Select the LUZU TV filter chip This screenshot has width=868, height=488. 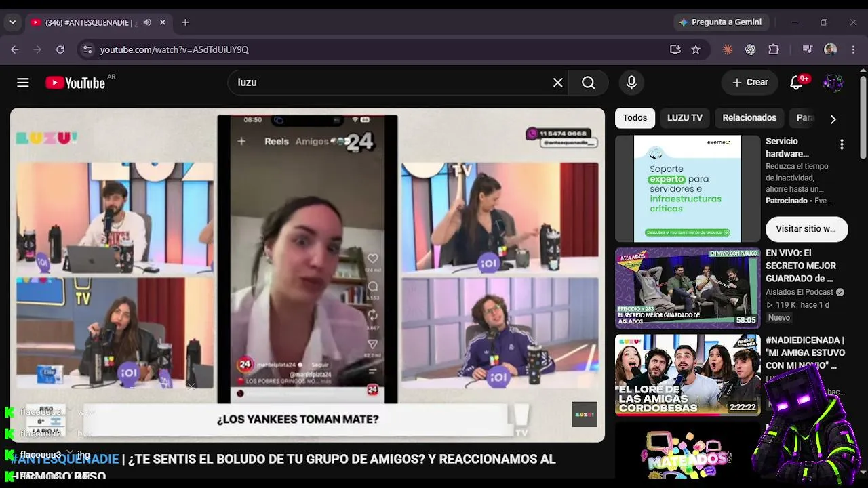(x=685, y=118)
